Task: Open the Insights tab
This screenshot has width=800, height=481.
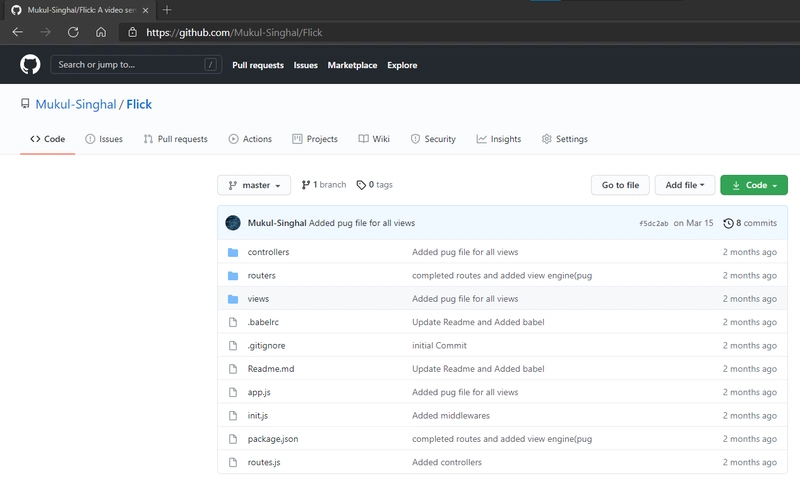Action: coord(499,139)
